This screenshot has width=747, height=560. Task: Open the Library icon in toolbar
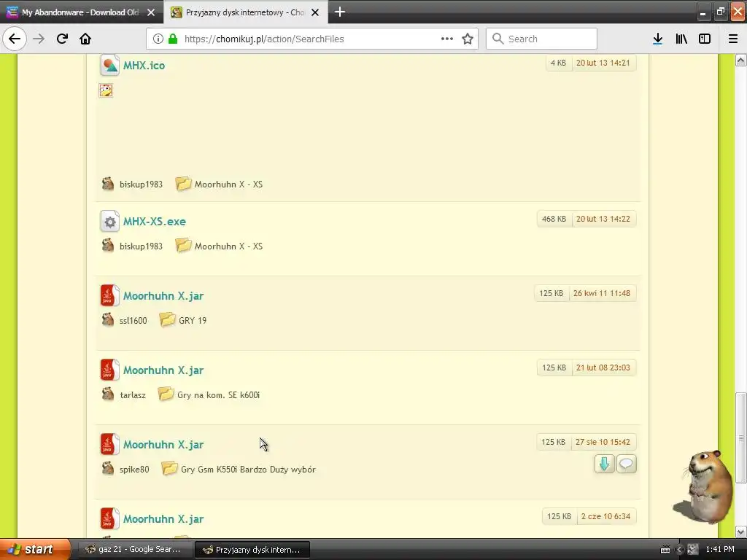[x=681, y=39]
